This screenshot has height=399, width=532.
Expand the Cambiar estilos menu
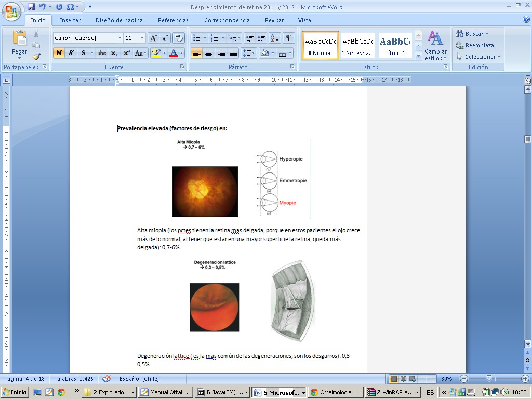[435, 46]
